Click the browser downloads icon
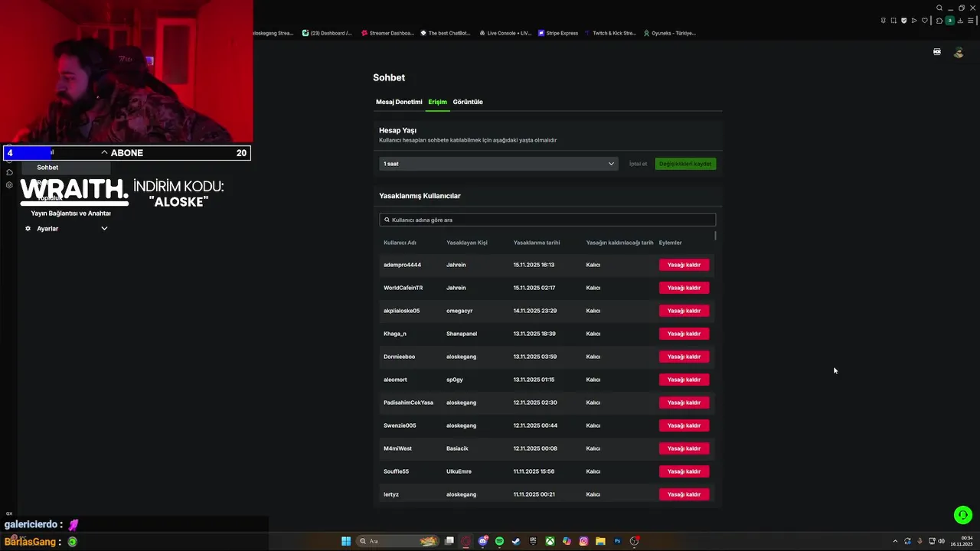Viewport: 980px width, 551px height. (x=960, y=21)
